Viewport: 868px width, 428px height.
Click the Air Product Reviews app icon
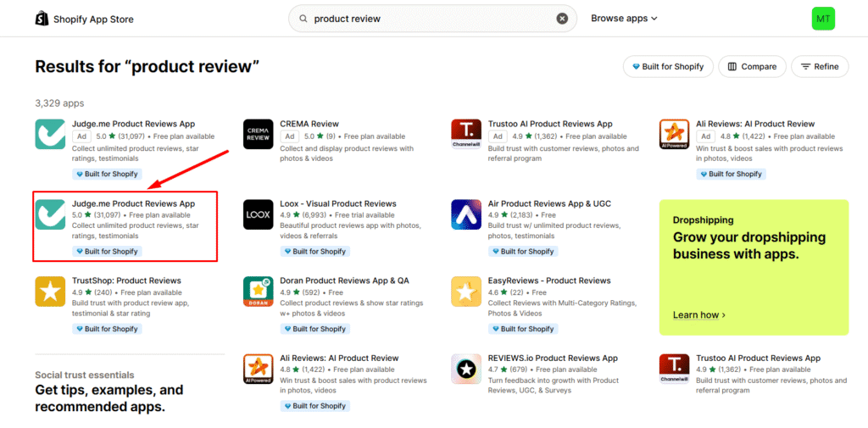[466, 214]
